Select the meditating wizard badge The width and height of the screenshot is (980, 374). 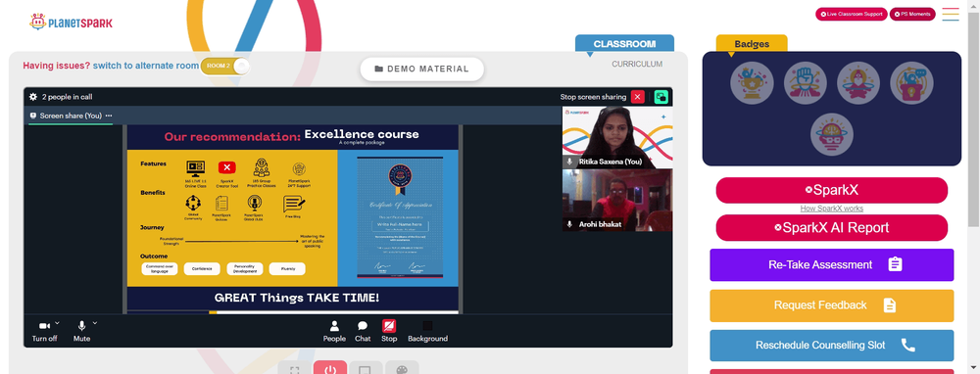pyautogui.click(x=858, y=83)
